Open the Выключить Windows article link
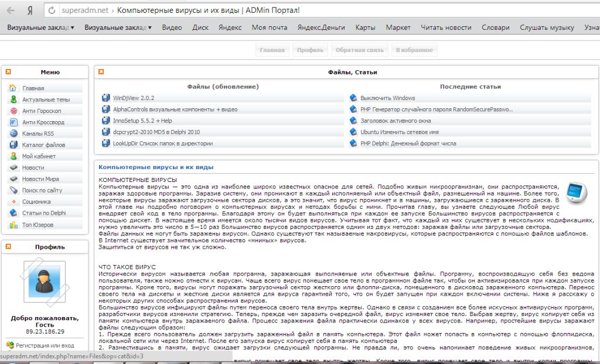This screenshot has width=600, height=364. click(x=388, y=98)
